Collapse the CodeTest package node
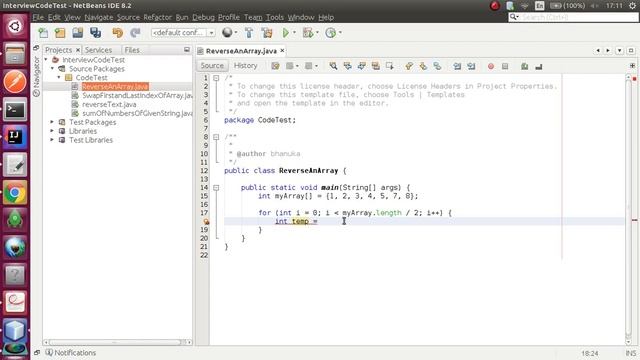This screenshot has height=360, width=640. pos(59,78)
